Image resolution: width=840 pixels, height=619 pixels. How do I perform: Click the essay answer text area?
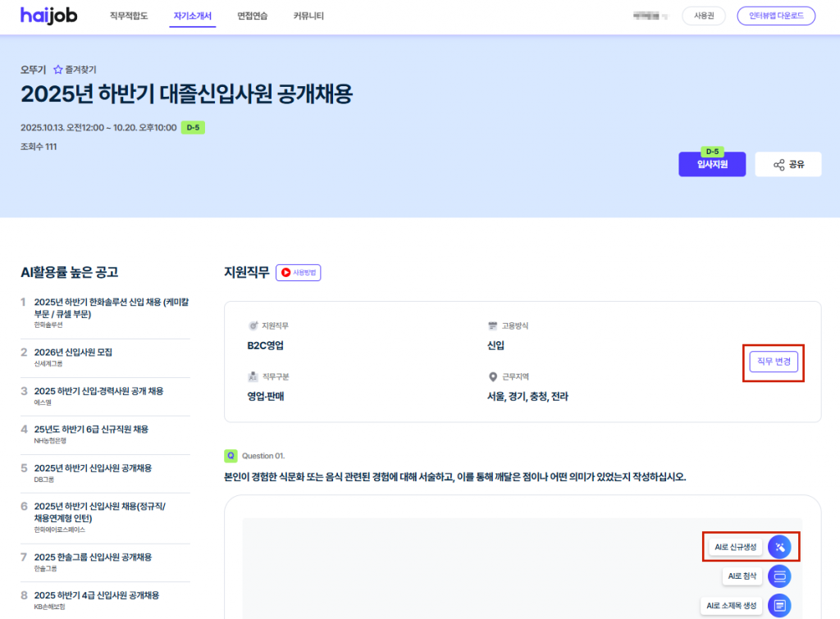tap(459, 566)
